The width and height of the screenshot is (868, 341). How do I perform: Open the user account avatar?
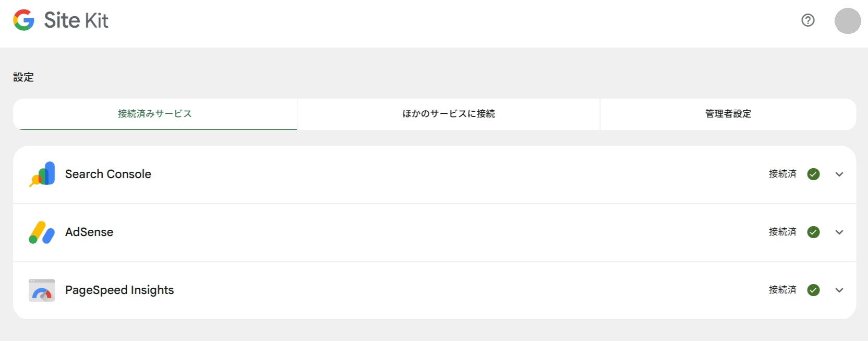click(848, 21)
